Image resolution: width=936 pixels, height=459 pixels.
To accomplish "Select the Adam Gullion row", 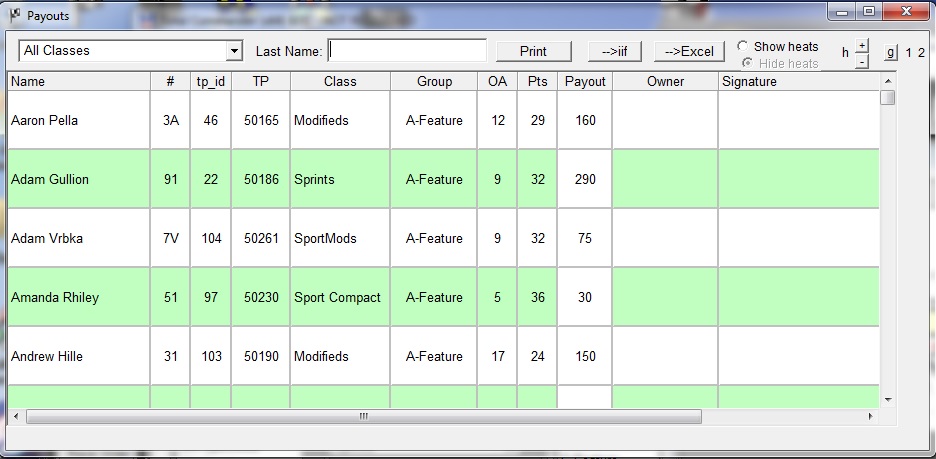I will (50, 180).
